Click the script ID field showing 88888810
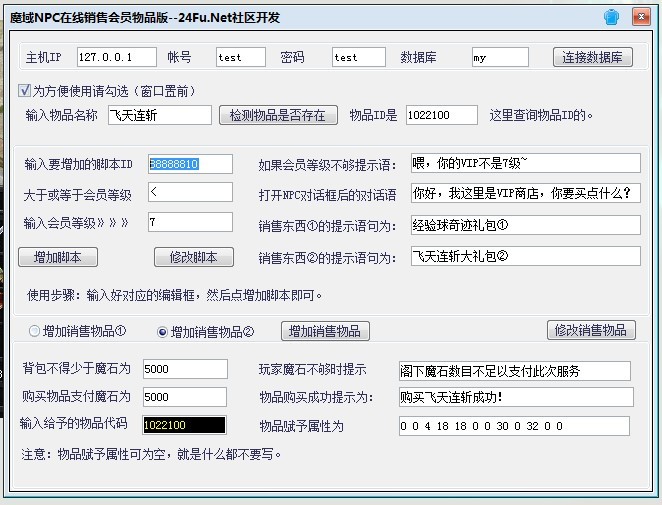The image size is (662, 505). (189, 164)
